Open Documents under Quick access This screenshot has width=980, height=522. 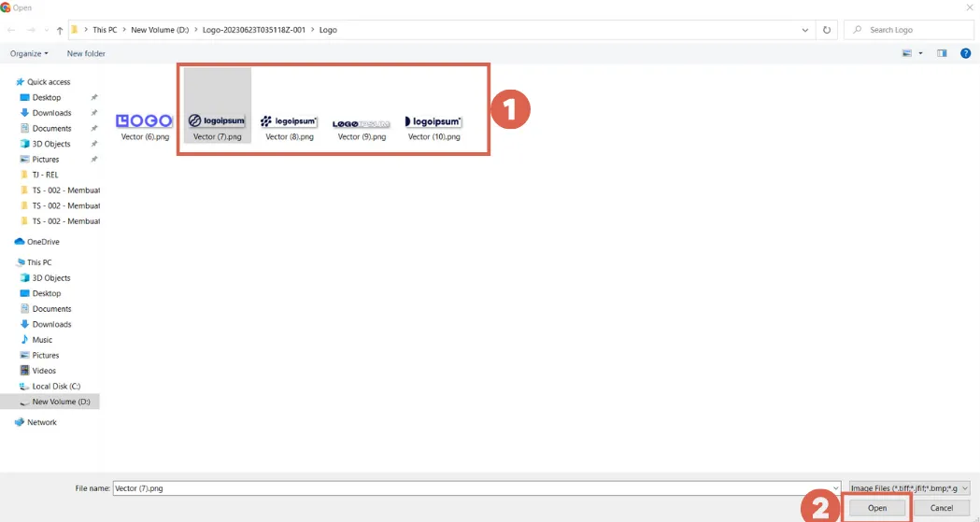51,129
